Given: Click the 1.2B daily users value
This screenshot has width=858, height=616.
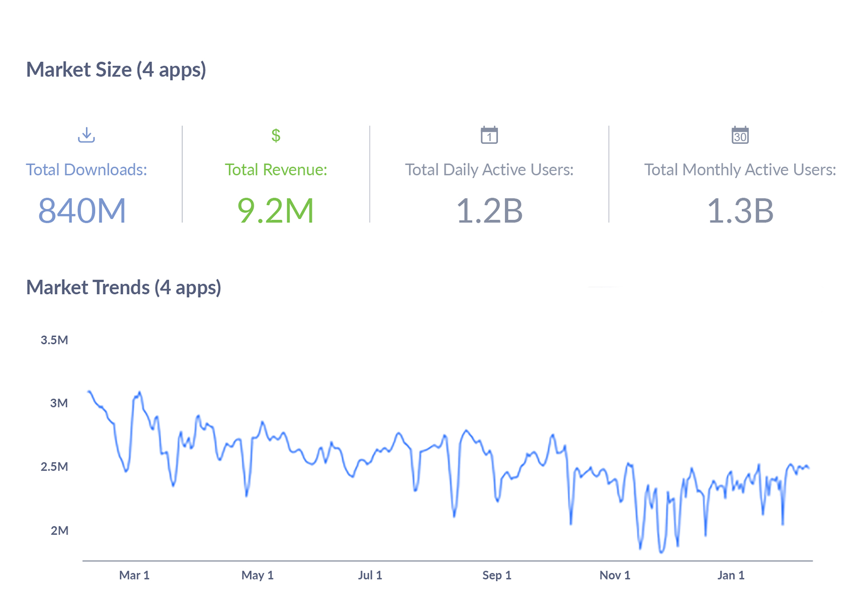Looking at the screenshot, I should point(489,210).
